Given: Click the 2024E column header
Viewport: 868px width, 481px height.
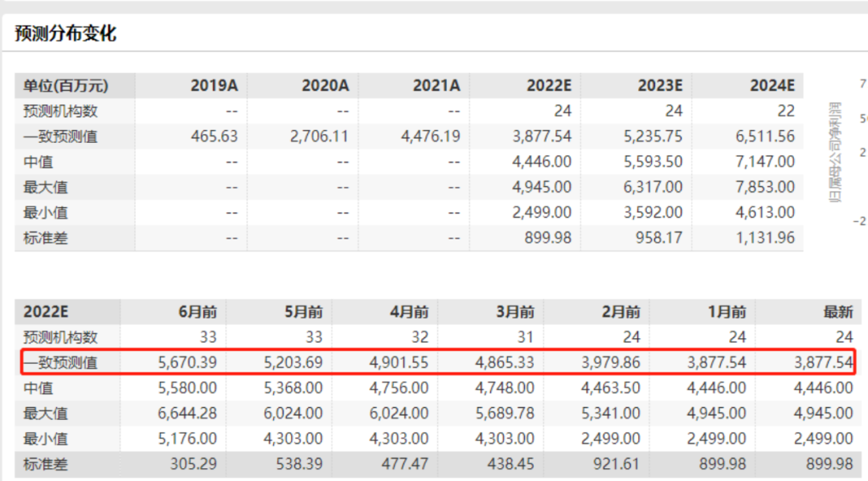Looking at the screenshot, I should [x=771, y=86].
